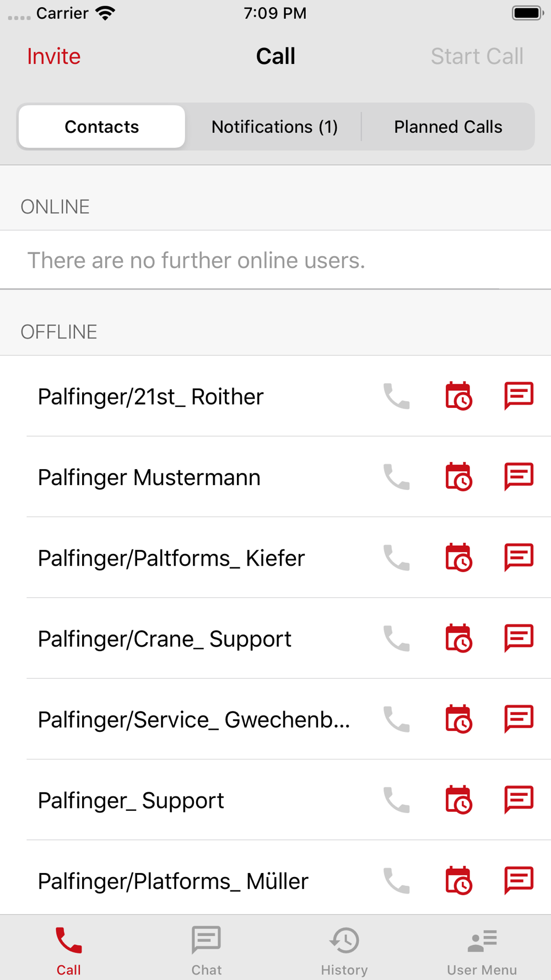This screenshot has width=551, height=980.
Task: Tap the Wi-Fi status icon
Action: (x=105, y=13)
